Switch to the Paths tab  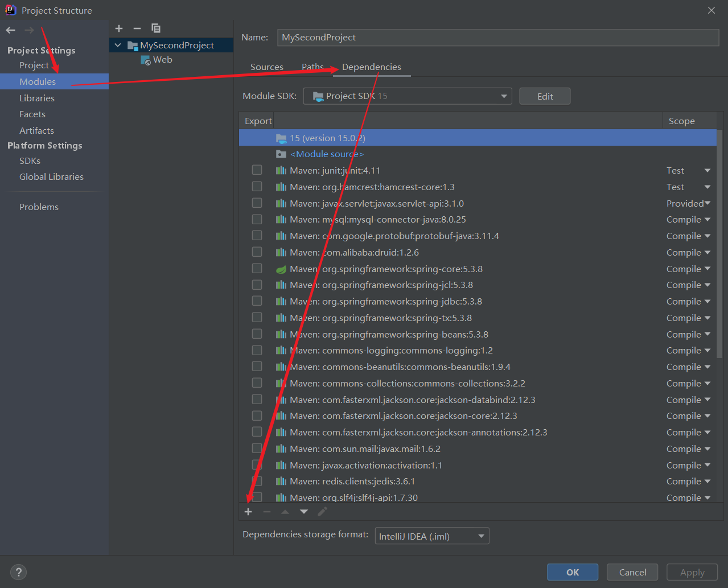[312, 67]
